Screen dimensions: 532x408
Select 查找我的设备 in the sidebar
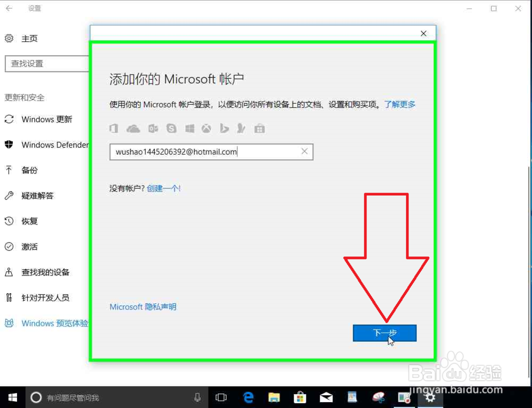pyautogui.click(x=45, y=272)
